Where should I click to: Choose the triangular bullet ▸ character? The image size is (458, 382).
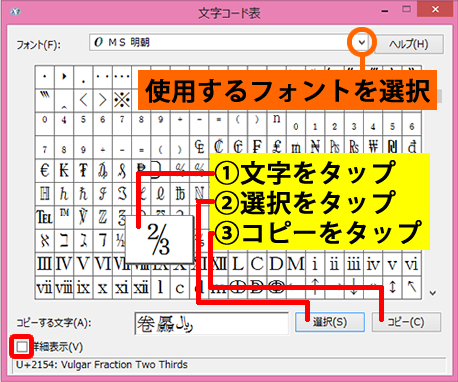click(x=64, y=77)
